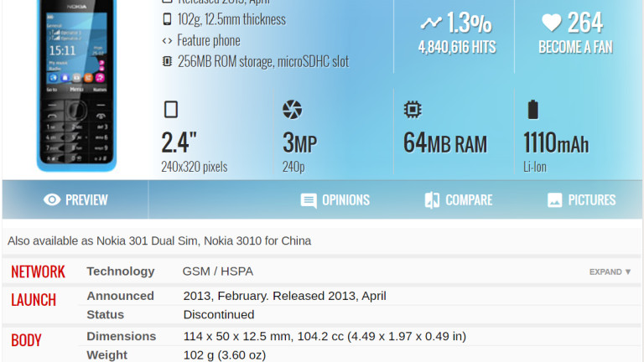Click the display size icon above 2.4"
644x362 pixels.
[x=170, y=109]
